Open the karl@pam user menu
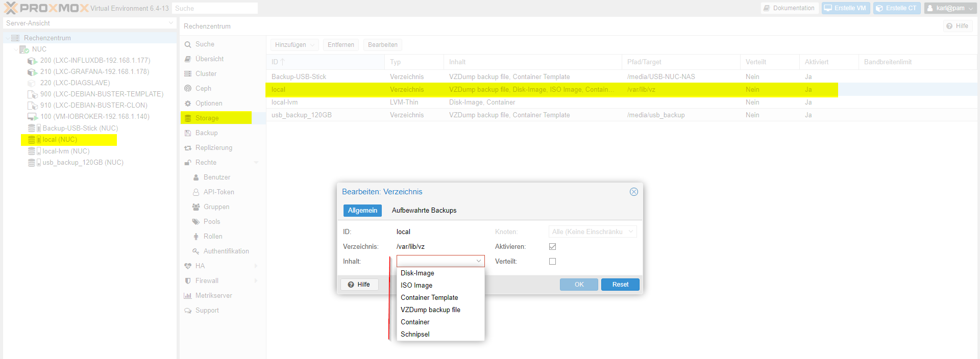This screenshot has height=359, width=980. (950, 8)
